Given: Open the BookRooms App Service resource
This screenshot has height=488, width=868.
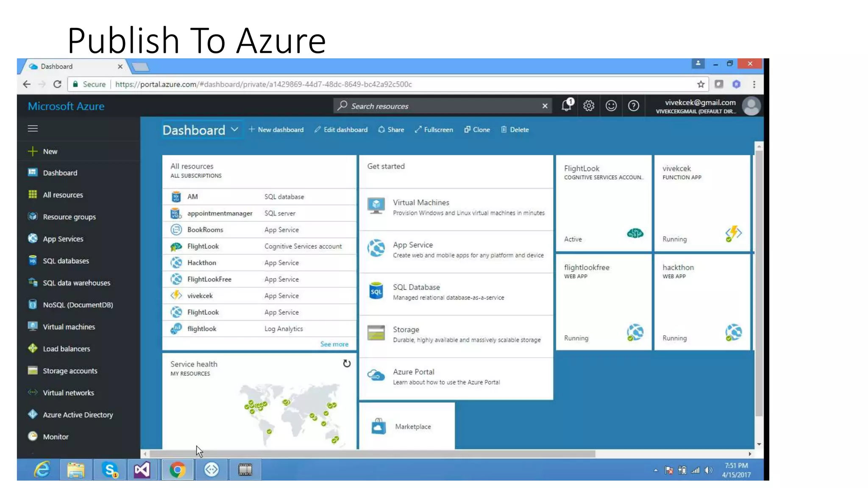Looking at the screenshot, I should click(x=259, y=230).
